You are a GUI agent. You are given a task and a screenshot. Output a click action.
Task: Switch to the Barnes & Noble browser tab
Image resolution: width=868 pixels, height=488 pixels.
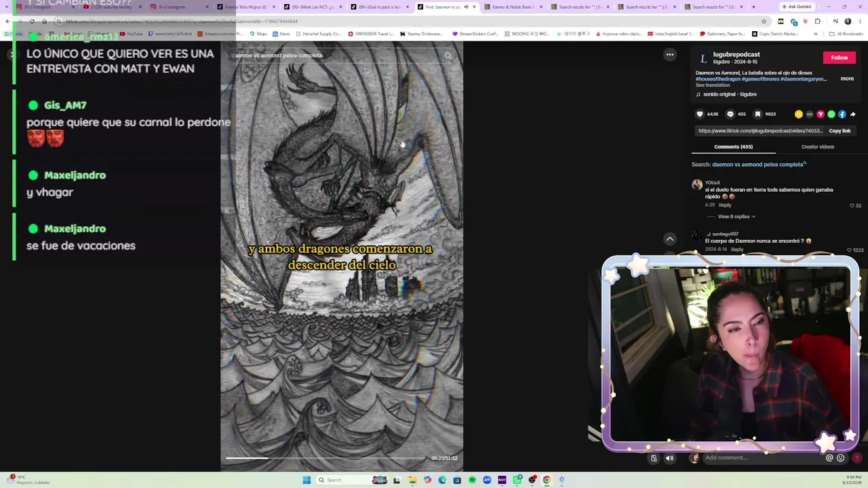pos(513,7)
